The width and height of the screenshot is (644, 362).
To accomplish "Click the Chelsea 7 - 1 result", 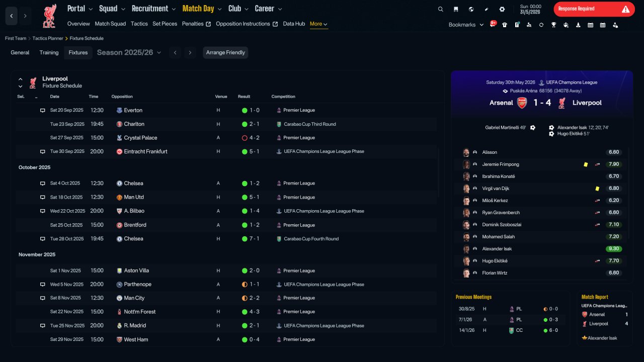I will coord(255,239).
